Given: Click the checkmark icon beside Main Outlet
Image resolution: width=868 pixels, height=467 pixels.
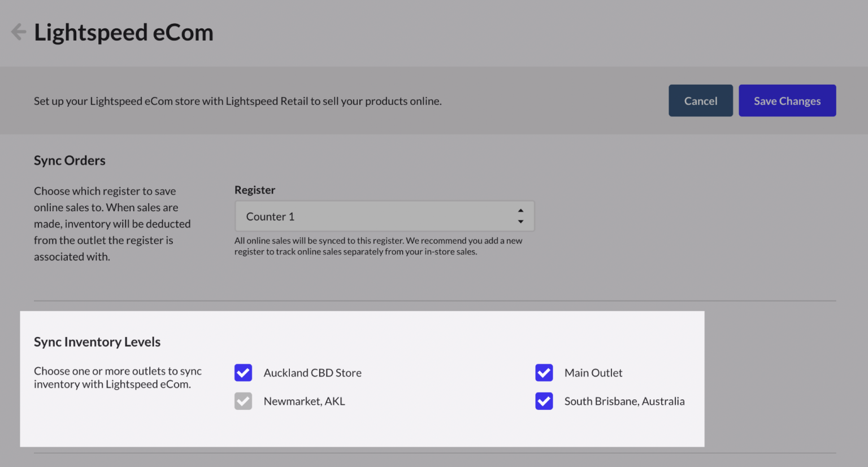Looking at the screenshot, I should pyautogui.click(x=544, y=373).
